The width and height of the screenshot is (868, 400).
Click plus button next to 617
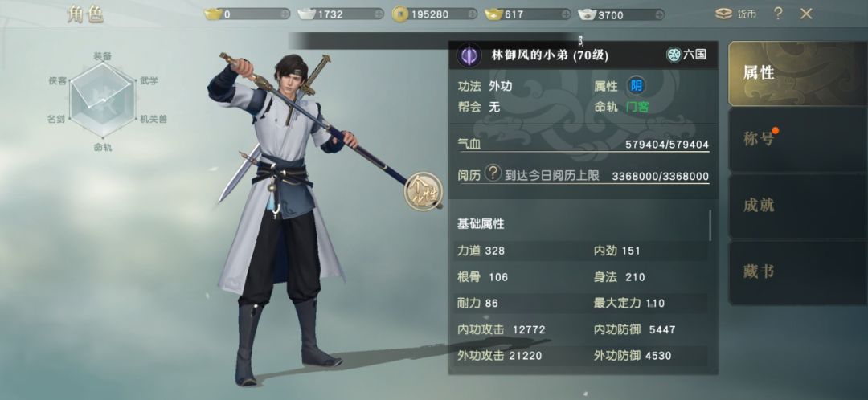(565, 14)
